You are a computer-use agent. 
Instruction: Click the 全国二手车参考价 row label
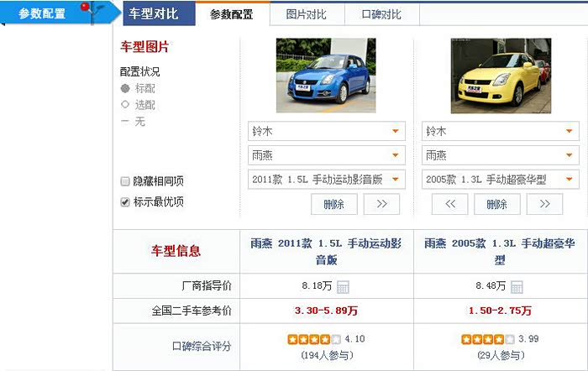[192, 311]
